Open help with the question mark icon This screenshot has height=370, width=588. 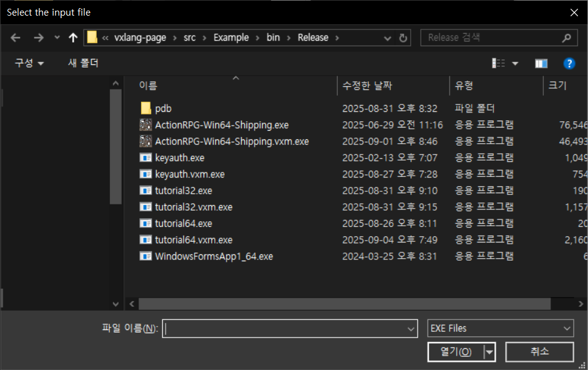[x=569, y=64]
